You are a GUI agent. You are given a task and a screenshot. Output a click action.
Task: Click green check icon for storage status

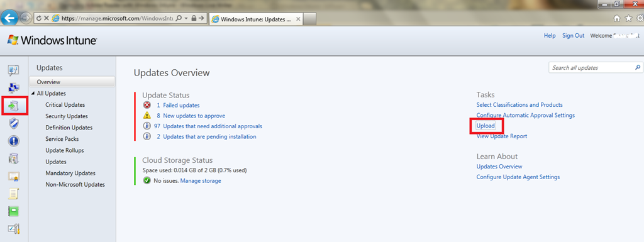(x=147, y=180)
